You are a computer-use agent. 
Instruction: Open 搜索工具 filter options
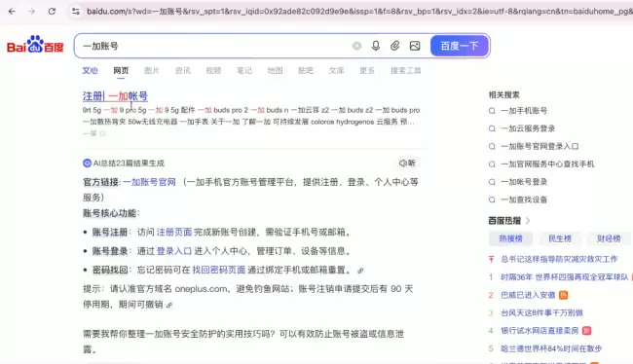pos(405,71)
